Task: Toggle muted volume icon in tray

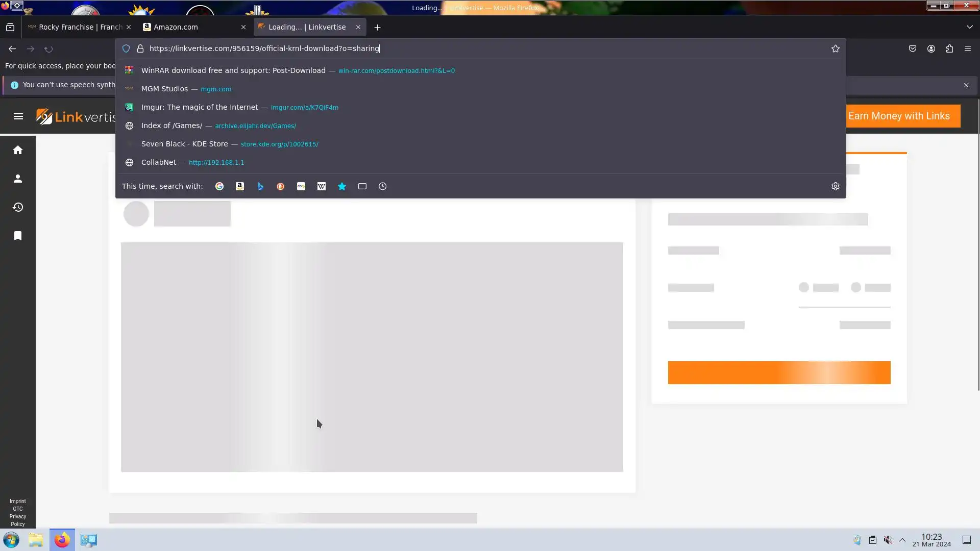Action: pyautogui.click(x=888, y=540)
